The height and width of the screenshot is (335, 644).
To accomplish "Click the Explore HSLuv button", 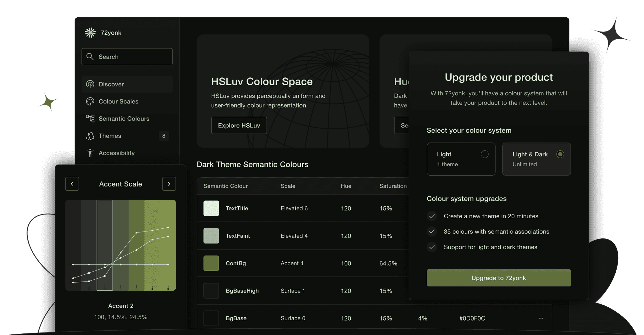I will pos(239,126).
